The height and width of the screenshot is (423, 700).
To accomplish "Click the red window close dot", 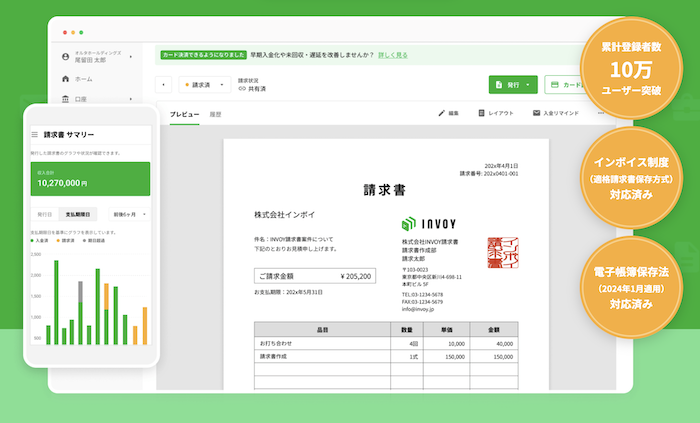I will point(65,33).
